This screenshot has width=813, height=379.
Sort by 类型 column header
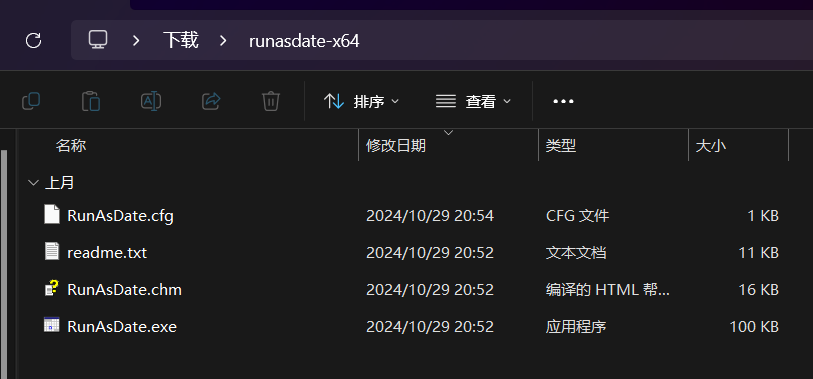[561, 146]
